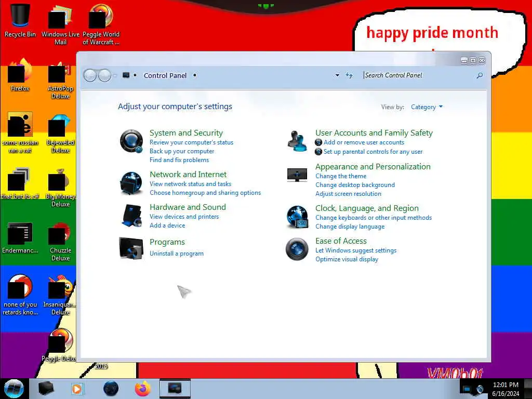The width and height of the screenshot is (532, 399).
Task: Open the System and Security category icon
Action: (131, 141)
